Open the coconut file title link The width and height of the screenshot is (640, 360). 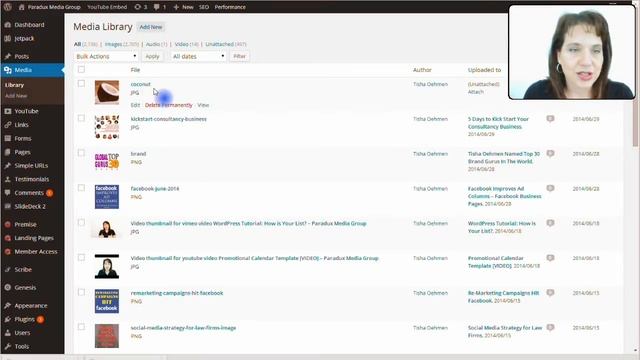coord(140,84)
